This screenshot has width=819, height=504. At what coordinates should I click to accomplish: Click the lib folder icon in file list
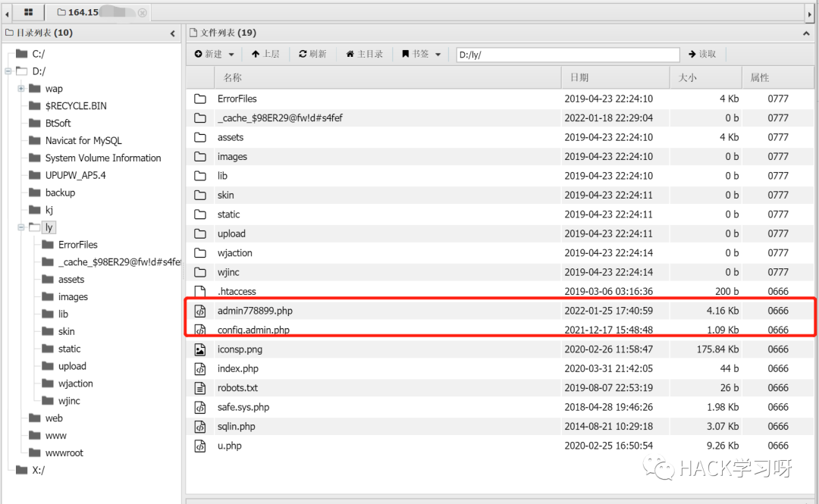200,176
